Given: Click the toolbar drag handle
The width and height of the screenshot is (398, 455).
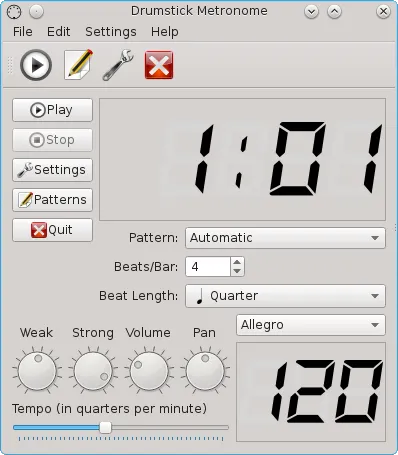Looking at the screenshot, I should click(10, 65).
